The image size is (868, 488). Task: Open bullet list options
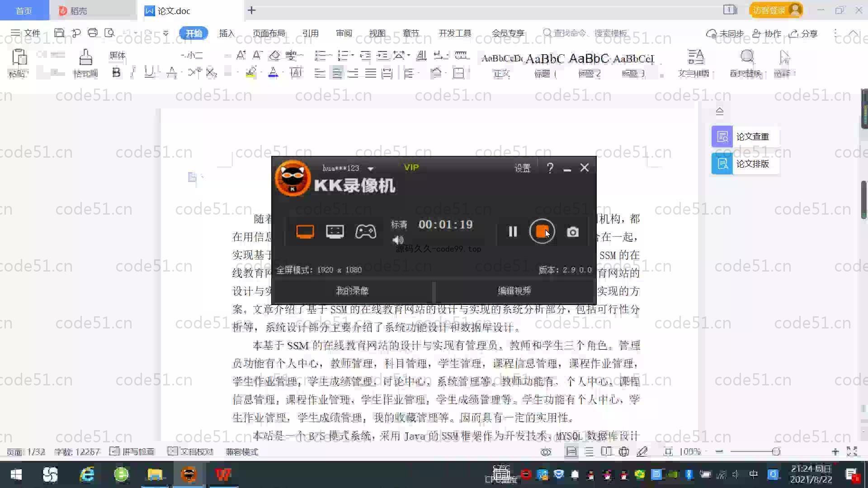point(321,56)
